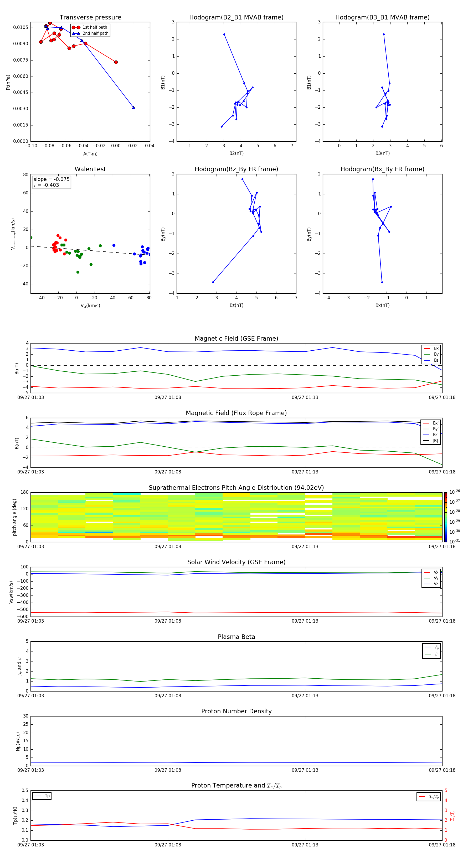Select the 'pitch angle (deg)' y-axis label

(x=14, y=517)
